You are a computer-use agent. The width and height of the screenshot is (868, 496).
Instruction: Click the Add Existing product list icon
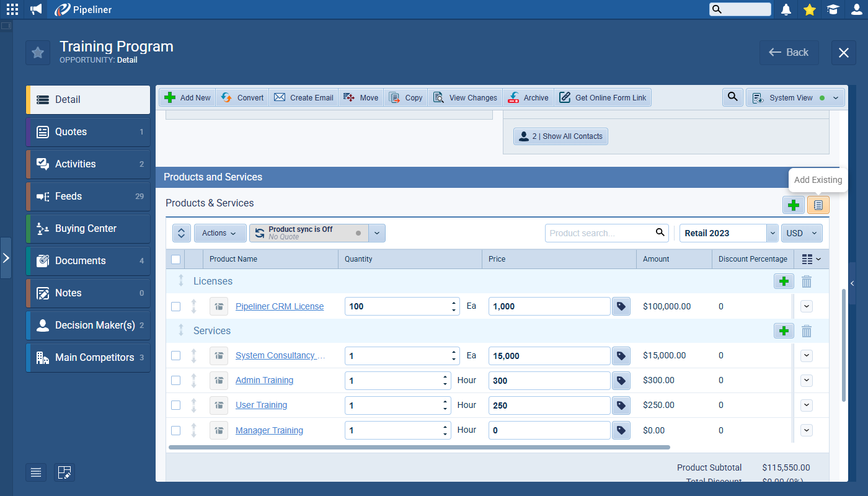[818, 205]
